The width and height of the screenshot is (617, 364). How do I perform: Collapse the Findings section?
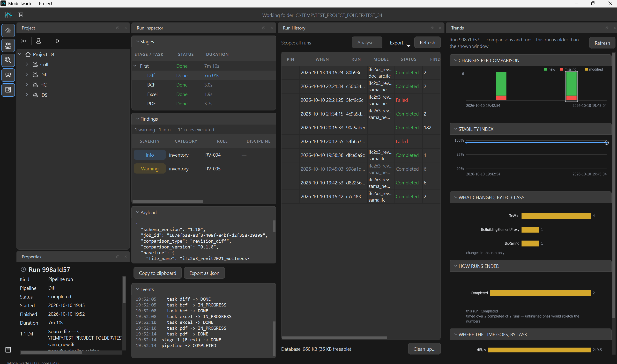pos(137,119)
